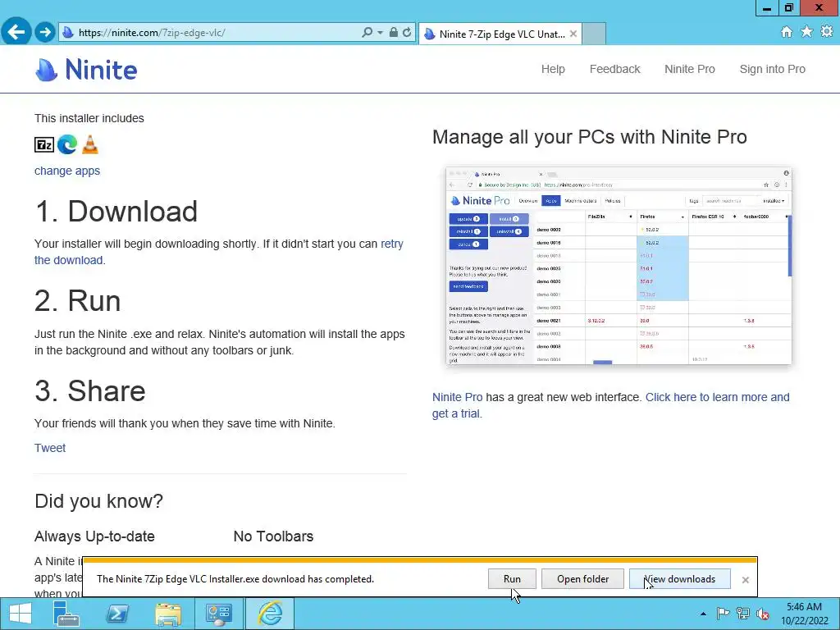
Task: Click the change apps link
Action: [x=67, y=171]
